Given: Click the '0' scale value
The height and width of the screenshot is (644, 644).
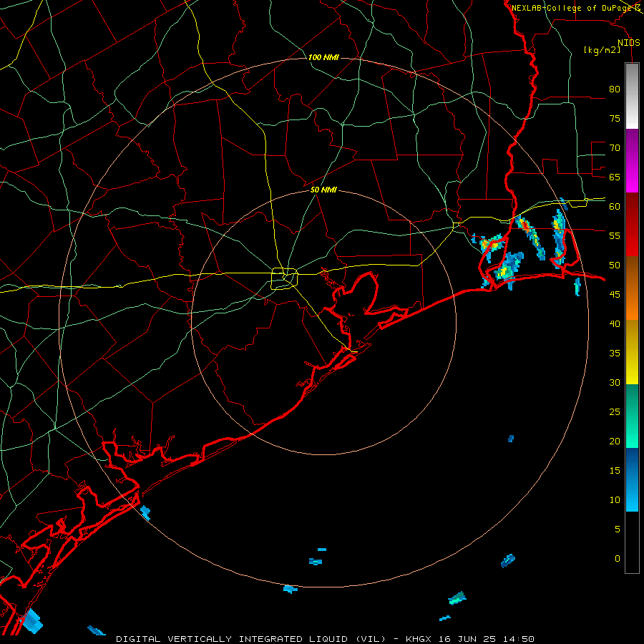Looking at the screenshot, I should click(618, 559).
